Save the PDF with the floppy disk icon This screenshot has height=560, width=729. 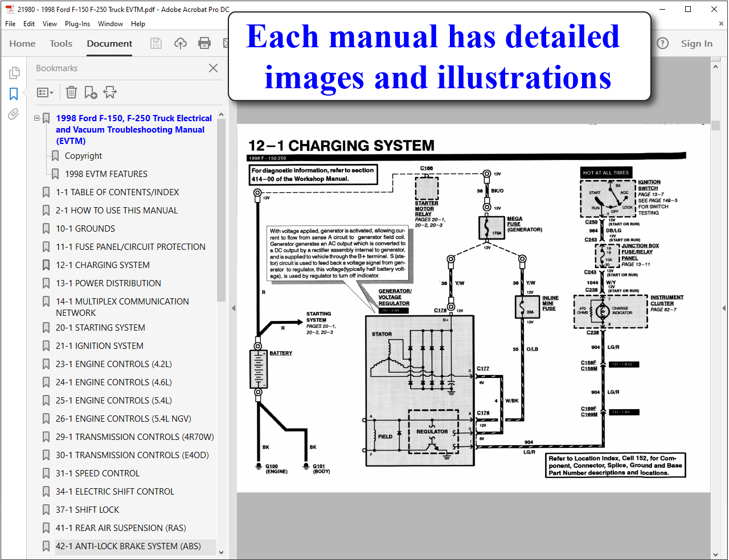[155, 43]
